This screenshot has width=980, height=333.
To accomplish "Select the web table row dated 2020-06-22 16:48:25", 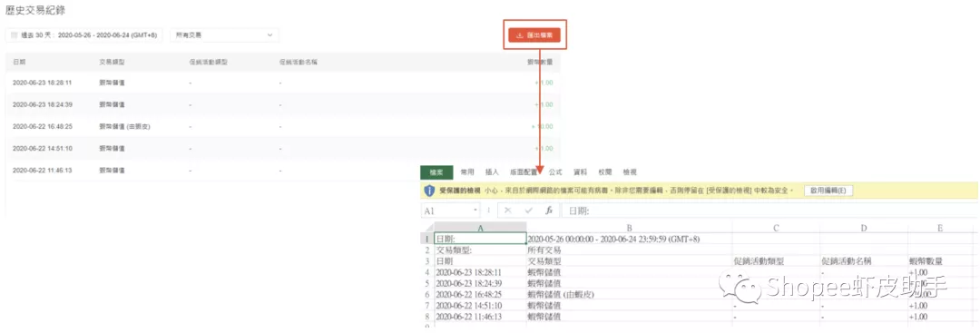I will tap(282, 126).
